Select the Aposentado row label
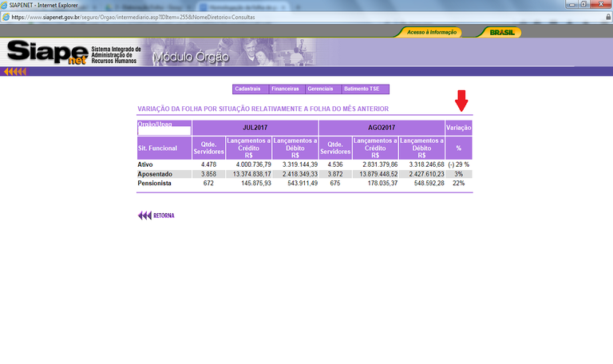Screen dimensions: 613x364 (x=154, y=173)
